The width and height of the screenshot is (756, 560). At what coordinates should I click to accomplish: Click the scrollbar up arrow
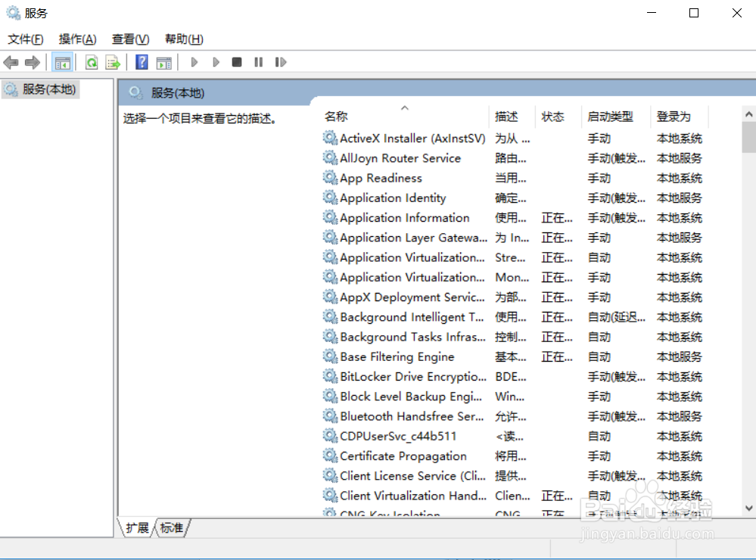pos(748,114)
